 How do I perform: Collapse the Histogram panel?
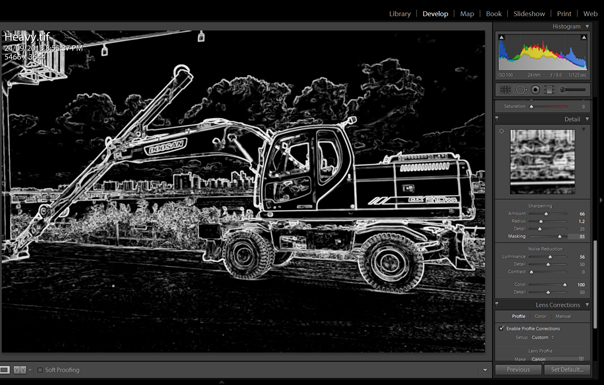click(587, 26)
